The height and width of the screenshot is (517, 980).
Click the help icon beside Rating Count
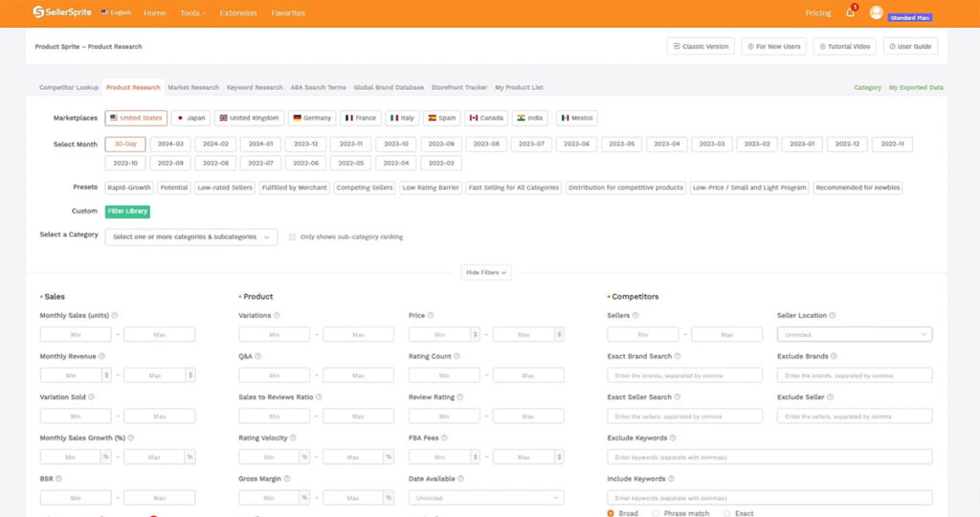[457, 356]
